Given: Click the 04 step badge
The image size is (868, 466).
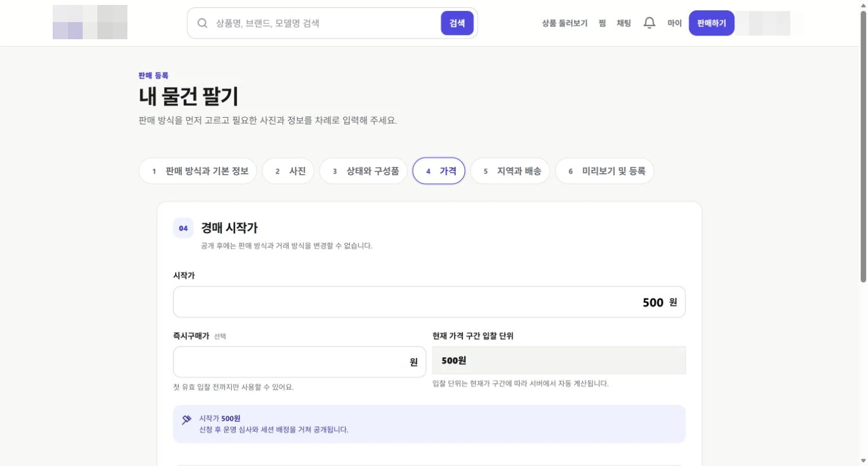Looking at the screenshot, I should [x=183, y=228].
